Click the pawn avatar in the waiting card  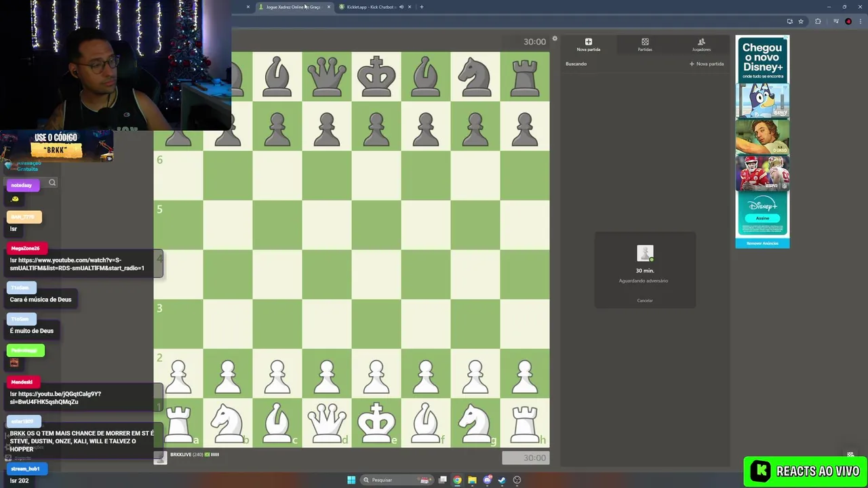(x=645, y=253)
